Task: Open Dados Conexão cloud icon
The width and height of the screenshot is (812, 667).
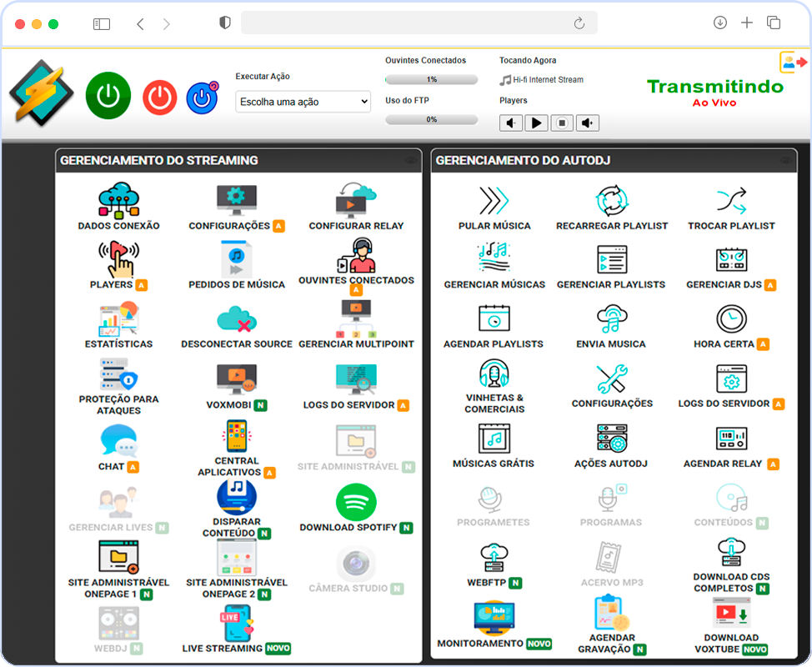Action: (118, 201)
